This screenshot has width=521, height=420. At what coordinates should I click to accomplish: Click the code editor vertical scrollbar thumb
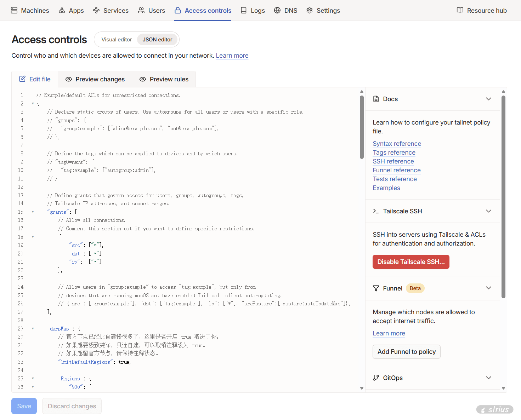[x=362, y=127]
